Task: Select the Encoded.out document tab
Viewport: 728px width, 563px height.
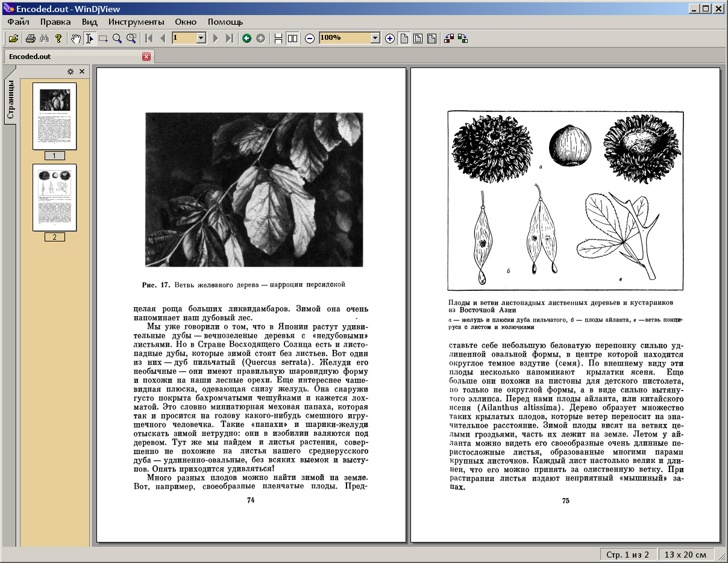Action: tap(78, 57)
